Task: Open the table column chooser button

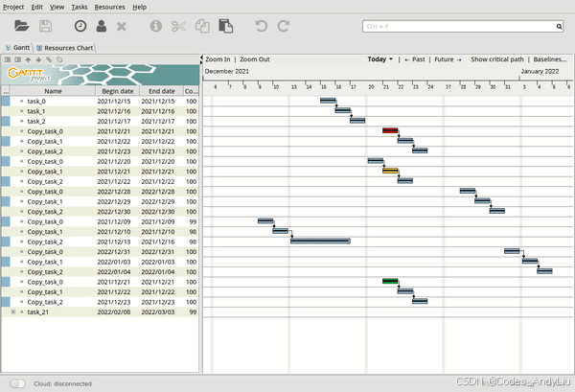Action: pyautogui.click(x=6, y=91)
